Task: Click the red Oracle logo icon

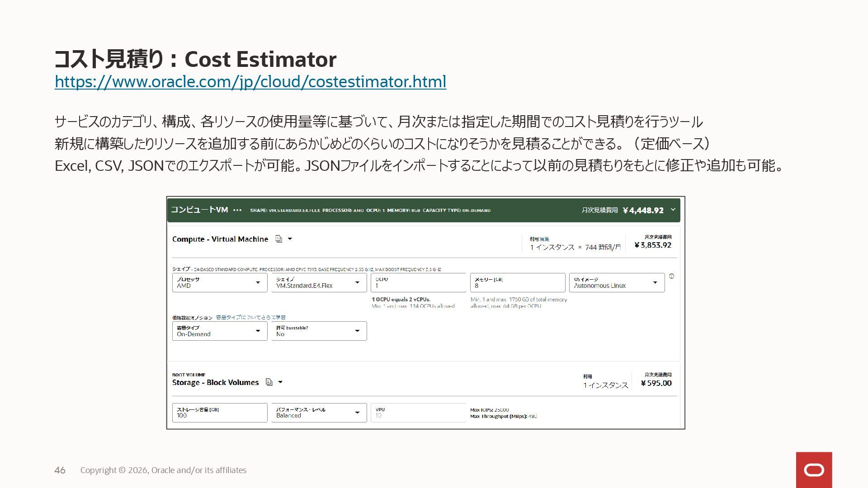Action: 814,470
